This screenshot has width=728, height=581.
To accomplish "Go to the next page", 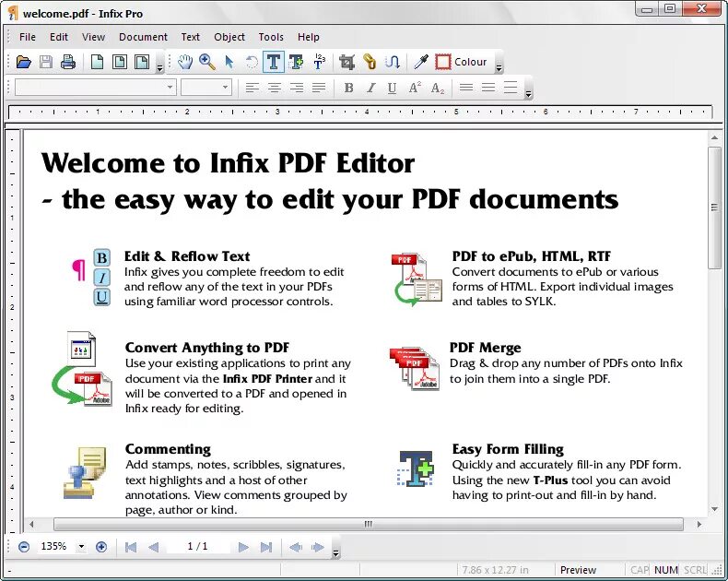I will [x=243, y=547].
